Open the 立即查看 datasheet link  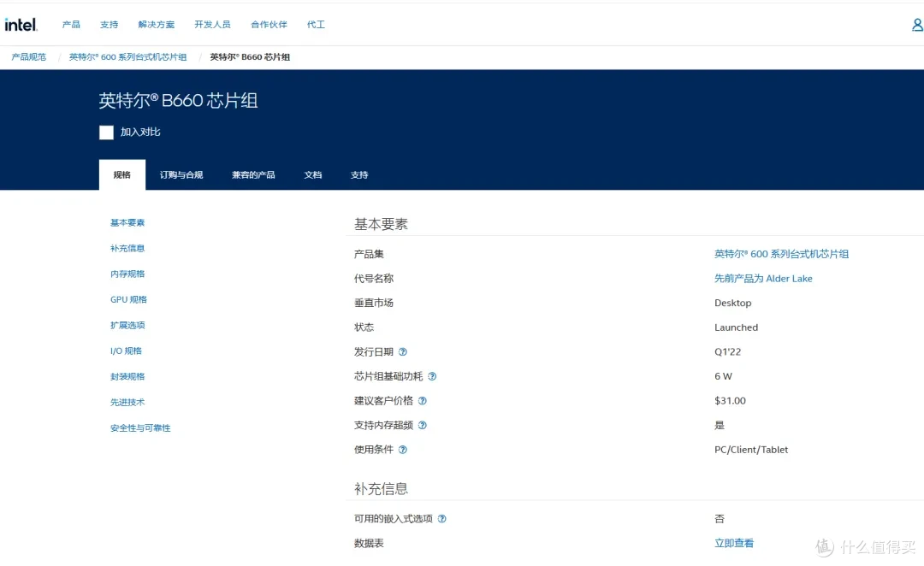(x=734, y=543)
